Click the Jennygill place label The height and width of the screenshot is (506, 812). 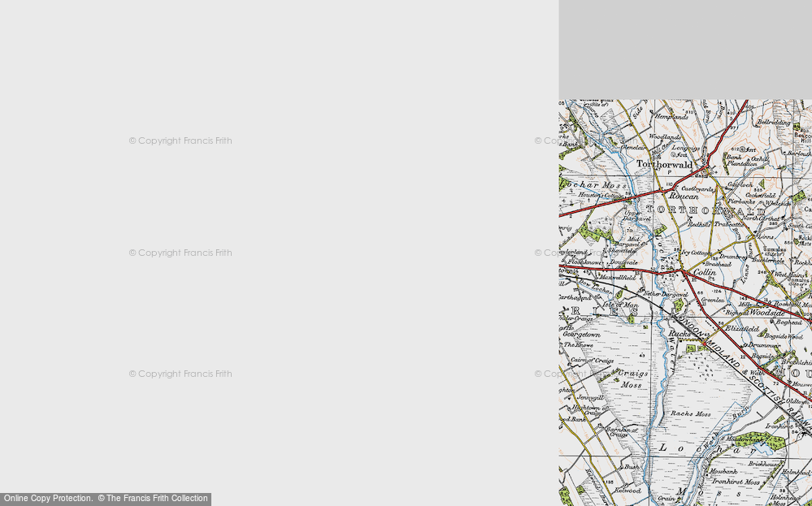(x=590, y=397)
